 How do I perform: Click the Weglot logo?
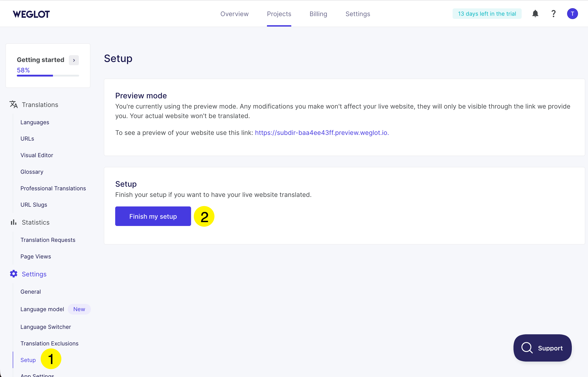[x=31, y=14]
